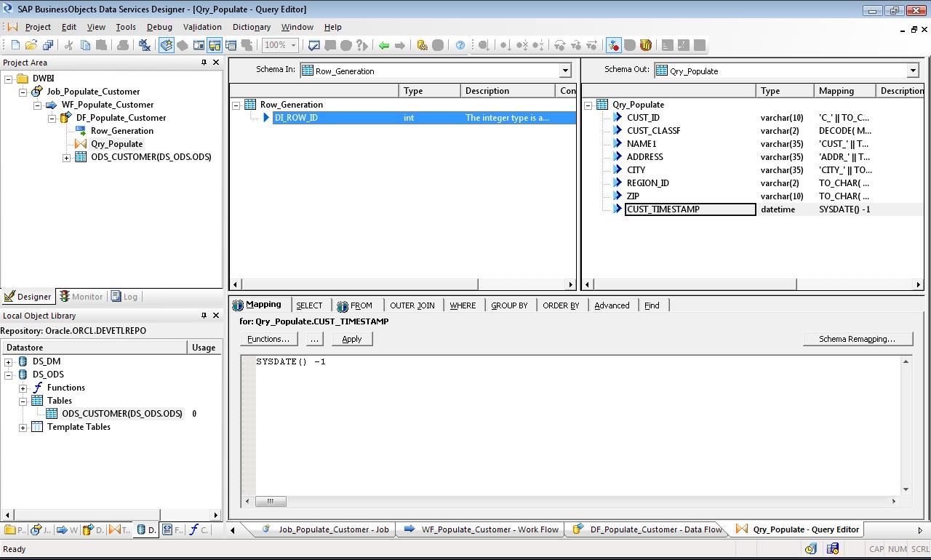Select DI_ROW_ID input column
The image size is (931, 560).
pos(296,118)
